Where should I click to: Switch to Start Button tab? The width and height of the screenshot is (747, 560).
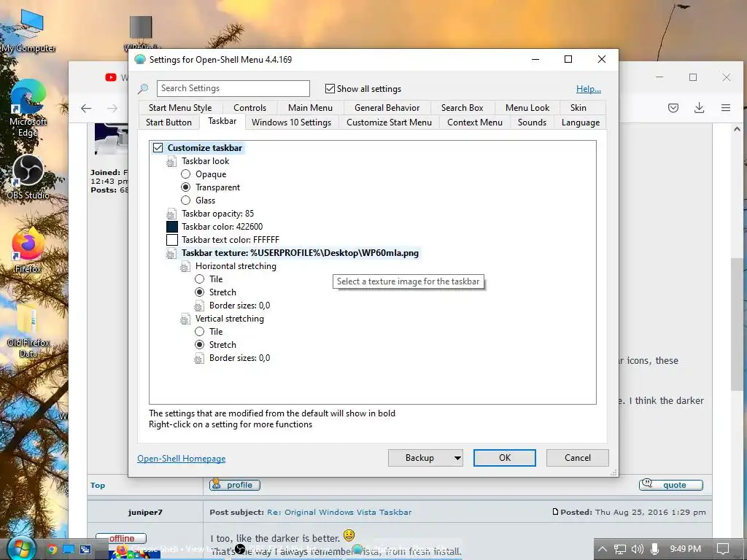pyautogui.click(x=169, y=122)
